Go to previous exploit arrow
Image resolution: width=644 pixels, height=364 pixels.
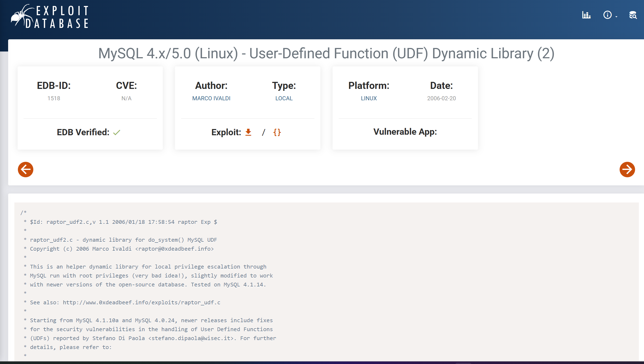point(25,170)
